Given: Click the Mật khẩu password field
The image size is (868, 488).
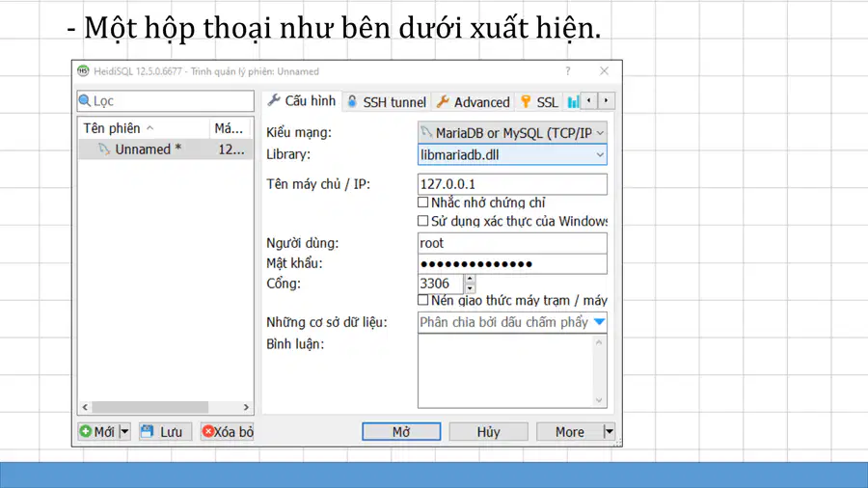Looking at the screenshot, I should click(x=512, y=264).
